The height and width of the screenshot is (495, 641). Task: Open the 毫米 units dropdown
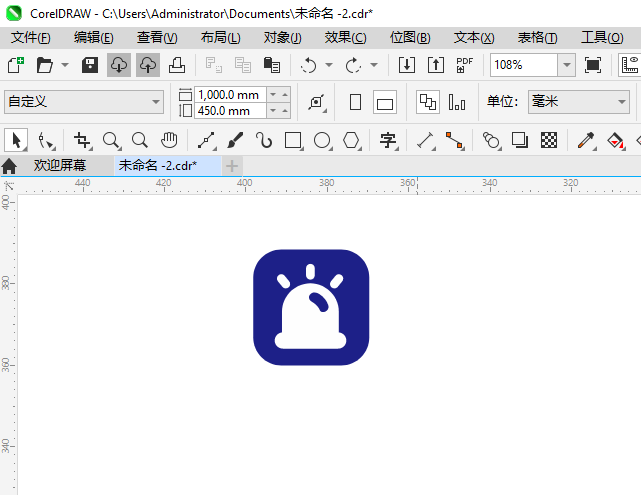pyautogui.click(x=578, y=102)
